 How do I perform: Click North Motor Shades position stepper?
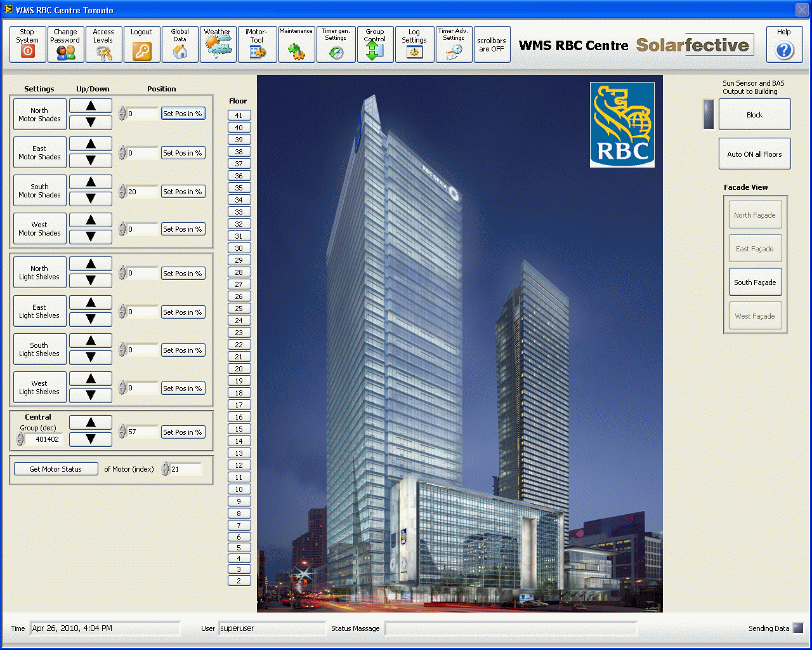click(122, 114)
